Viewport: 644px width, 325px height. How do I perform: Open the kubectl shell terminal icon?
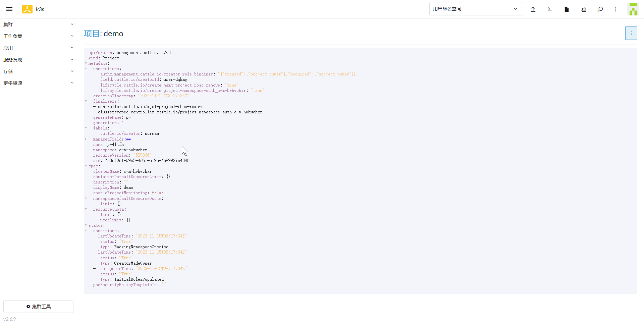pos(550,9)
